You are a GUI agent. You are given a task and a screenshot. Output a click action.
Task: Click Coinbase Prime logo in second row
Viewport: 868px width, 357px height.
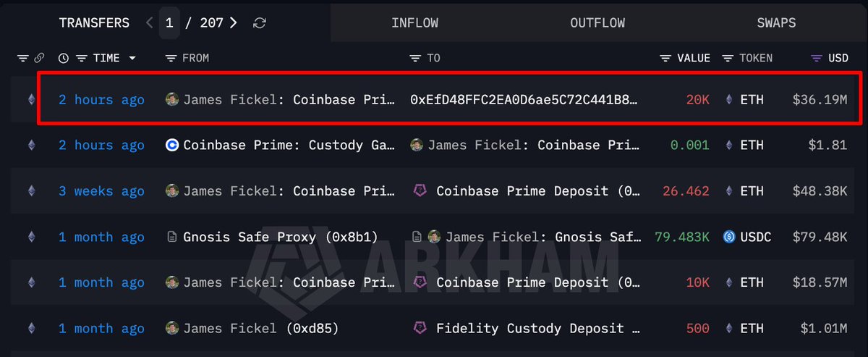point(172,146)
